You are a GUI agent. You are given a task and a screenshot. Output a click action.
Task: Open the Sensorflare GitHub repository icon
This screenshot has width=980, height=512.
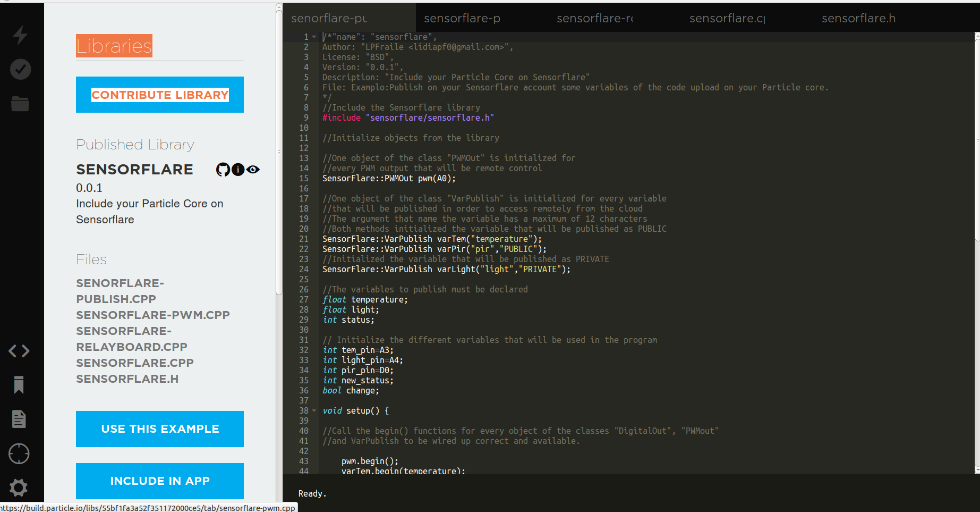tap(223, 170)
